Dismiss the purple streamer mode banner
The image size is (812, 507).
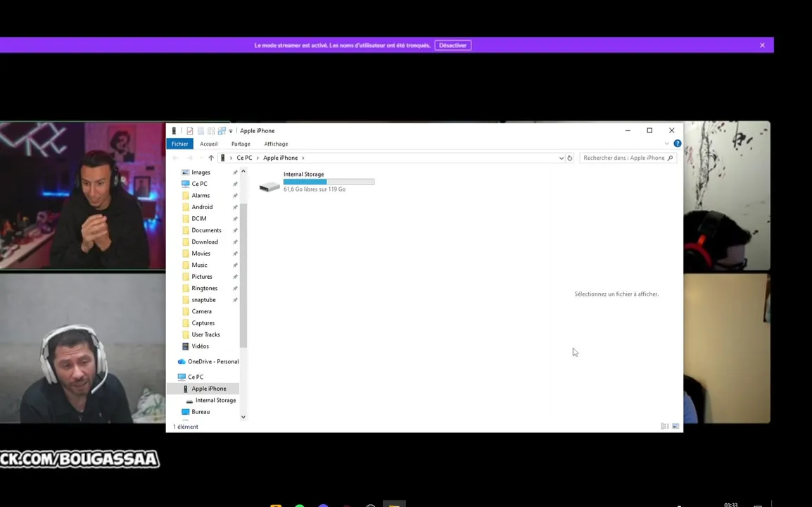[762, 46]
